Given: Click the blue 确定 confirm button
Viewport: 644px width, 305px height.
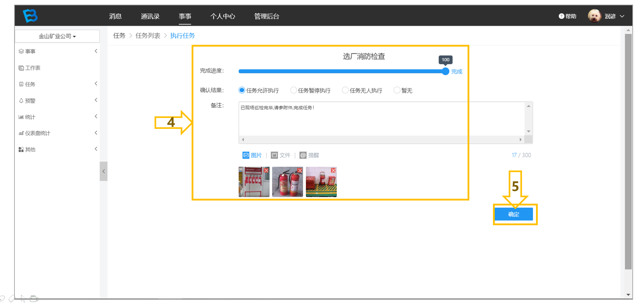Looking at the screenshot, I should tap(514, 214).
